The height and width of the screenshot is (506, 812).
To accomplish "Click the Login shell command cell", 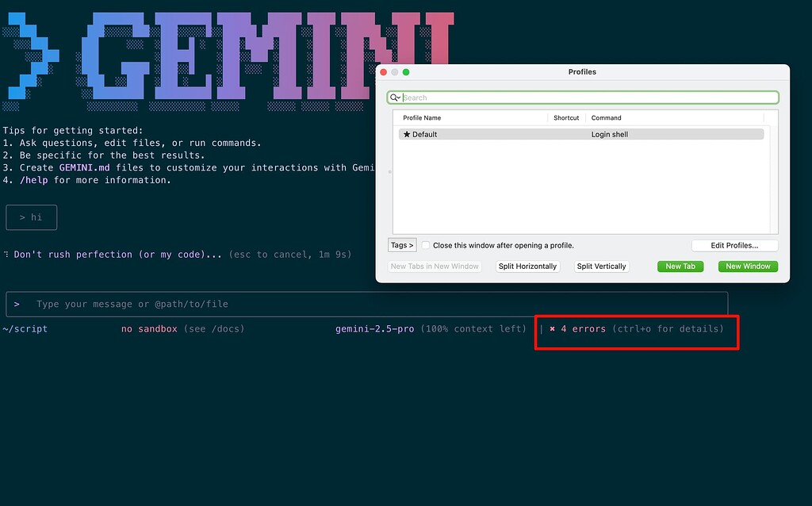I will [x=610, y=134].
